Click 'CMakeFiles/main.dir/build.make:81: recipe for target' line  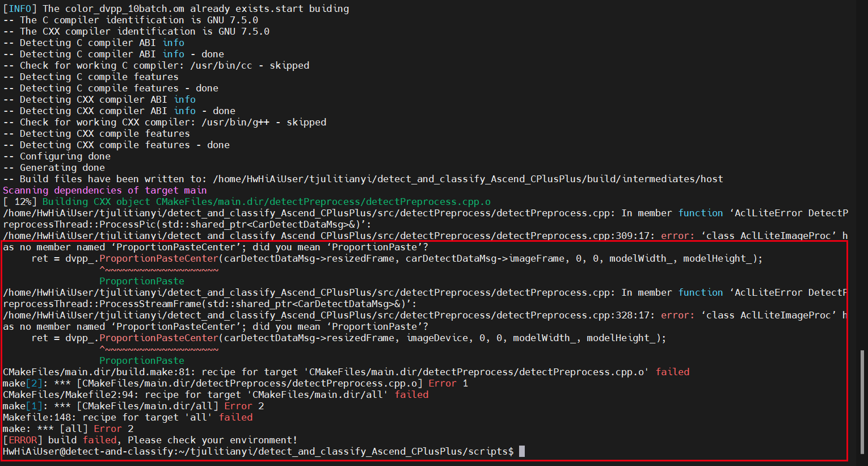(346, 372)
